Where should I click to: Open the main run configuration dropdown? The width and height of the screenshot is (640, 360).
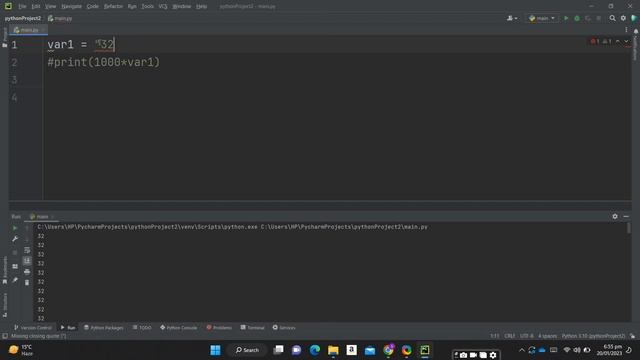[x=542, y=18]
